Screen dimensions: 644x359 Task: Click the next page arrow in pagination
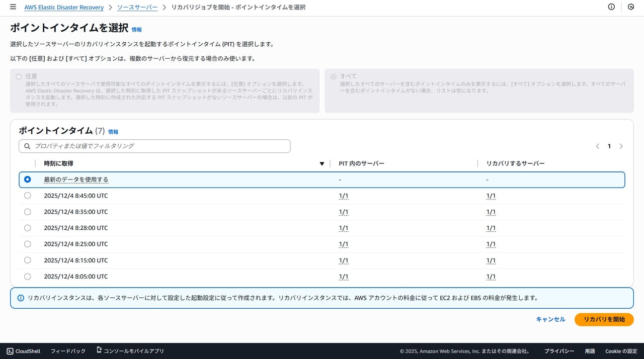(621, 146)
